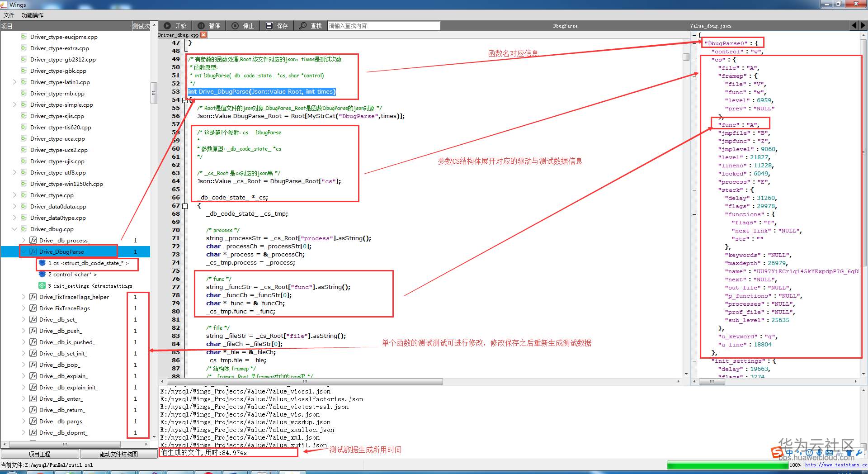Open the Sogou wrench settings icon

[859, 452]
